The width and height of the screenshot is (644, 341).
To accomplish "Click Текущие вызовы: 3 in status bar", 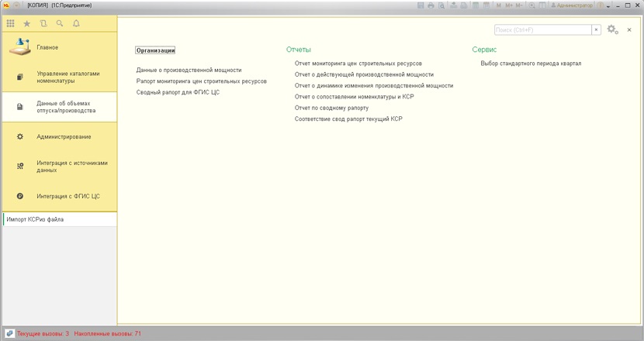I will click(x=43, y=333).
